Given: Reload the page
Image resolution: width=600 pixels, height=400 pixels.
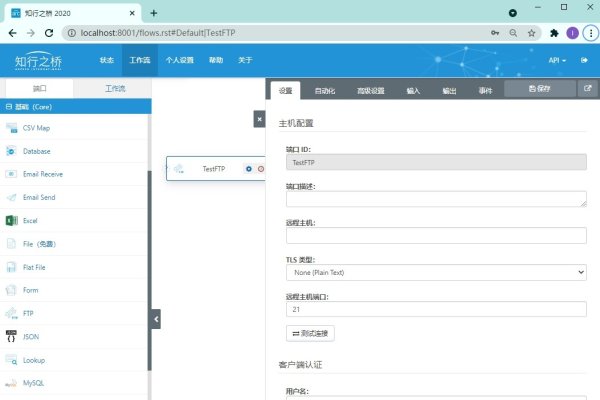Looking at the screenshot, I should (49, 33).
